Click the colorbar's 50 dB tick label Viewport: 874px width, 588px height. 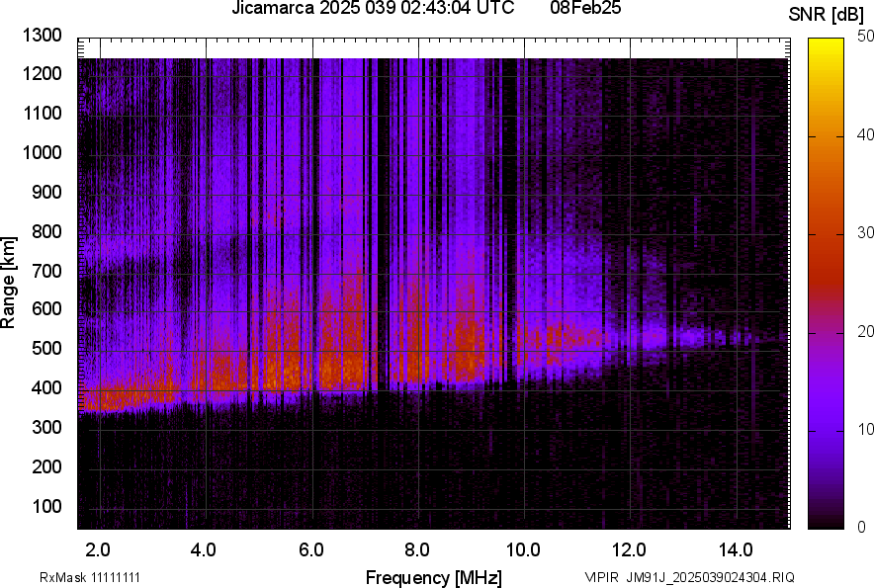click(866, 37)
